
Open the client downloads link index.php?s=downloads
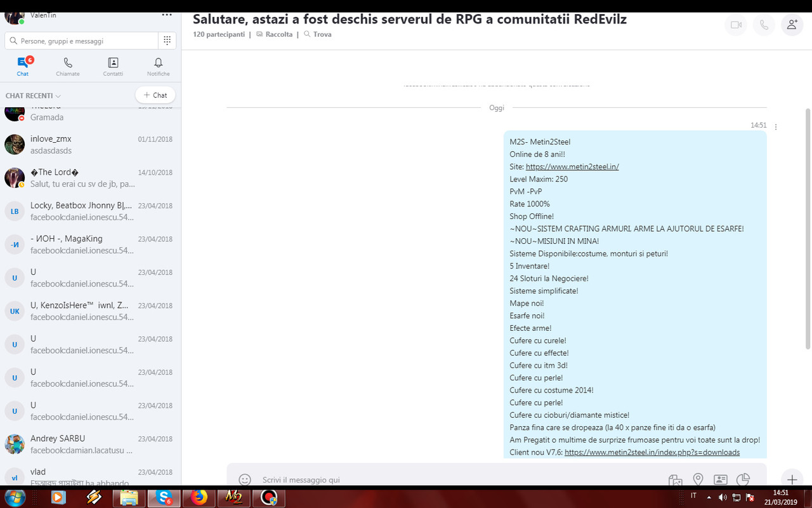pos(652,452)
